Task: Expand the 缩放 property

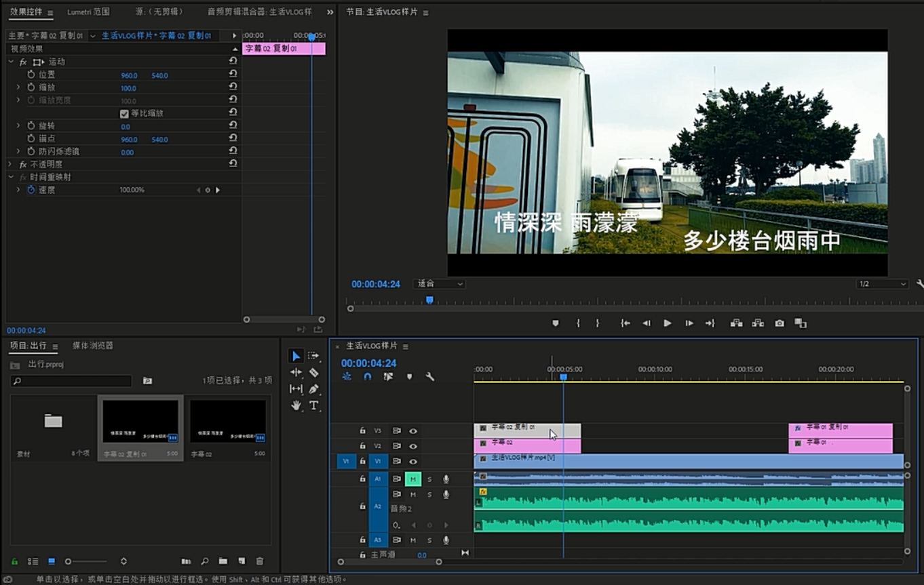Action: (18, 87)
